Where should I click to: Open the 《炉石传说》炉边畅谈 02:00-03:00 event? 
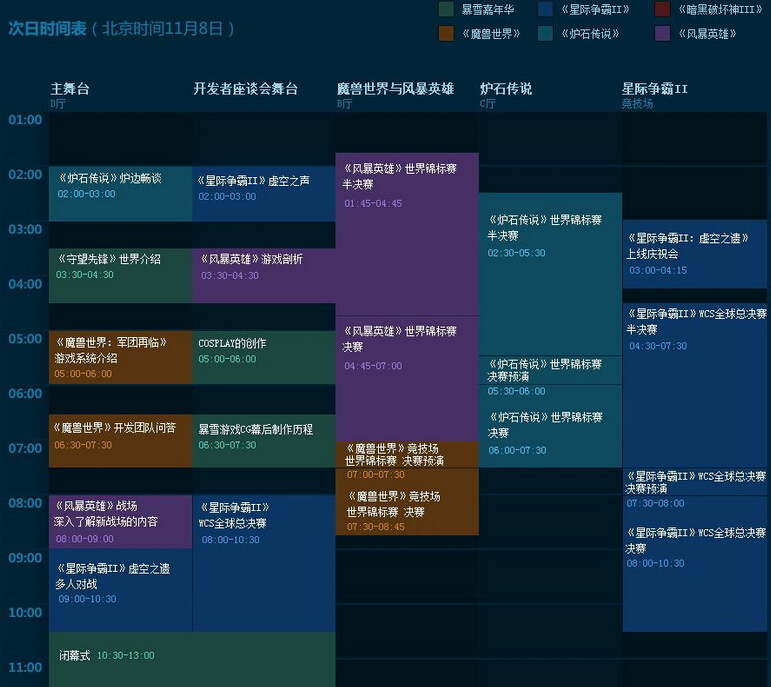tap(120, 194)
